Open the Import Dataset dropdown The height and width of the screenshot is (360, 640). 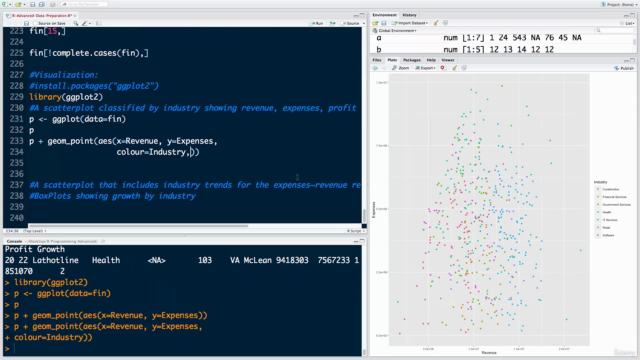[409, 23]
